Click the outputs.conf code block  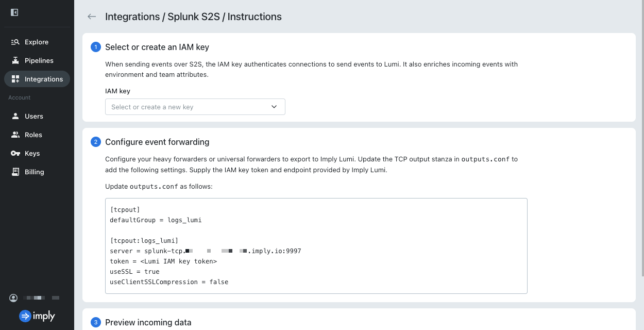316,246
